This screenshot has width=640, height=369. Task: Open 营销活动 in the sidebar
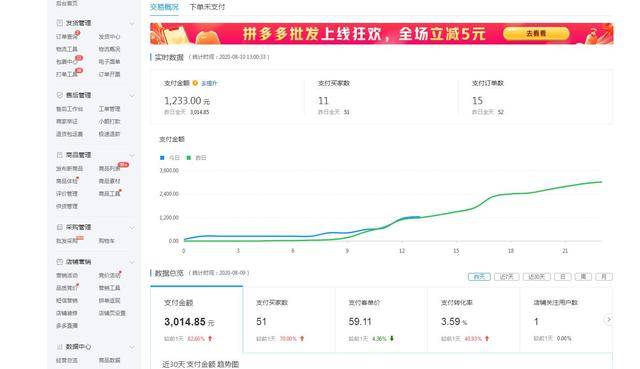coord(67,276)
